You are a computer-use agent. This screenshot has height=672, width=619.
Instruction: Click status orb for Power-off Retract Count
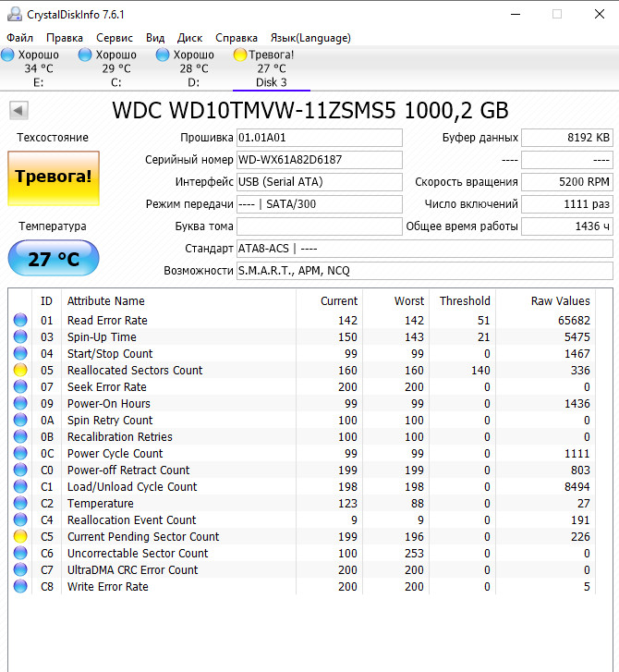pos(20,470)
